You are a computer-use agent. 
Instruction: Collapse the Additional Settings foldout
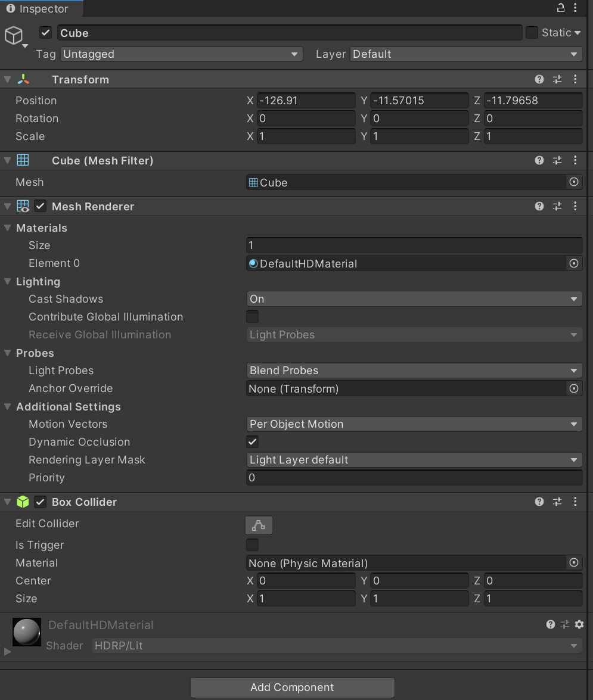point(7,406)
